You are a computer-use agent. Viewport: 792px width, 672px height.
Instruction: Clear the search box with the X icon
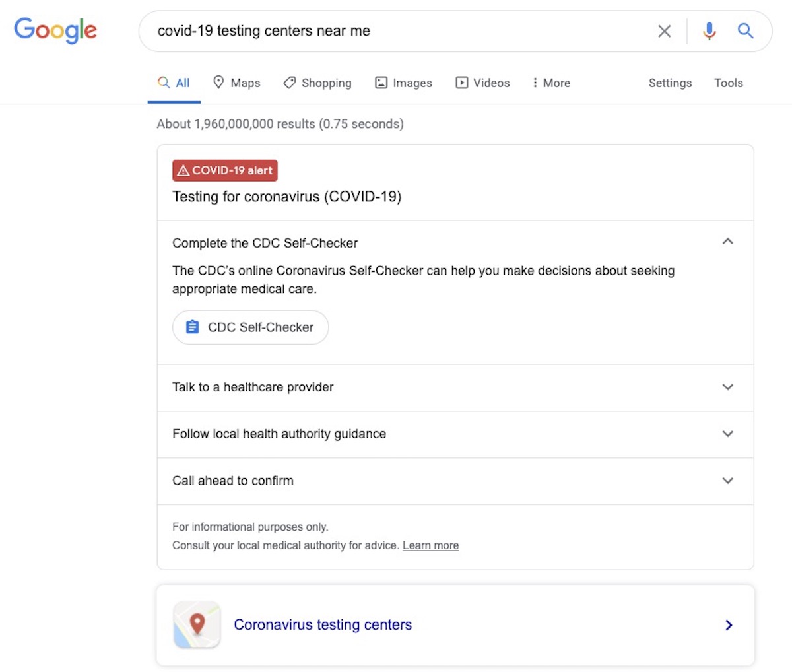[664, 31]
